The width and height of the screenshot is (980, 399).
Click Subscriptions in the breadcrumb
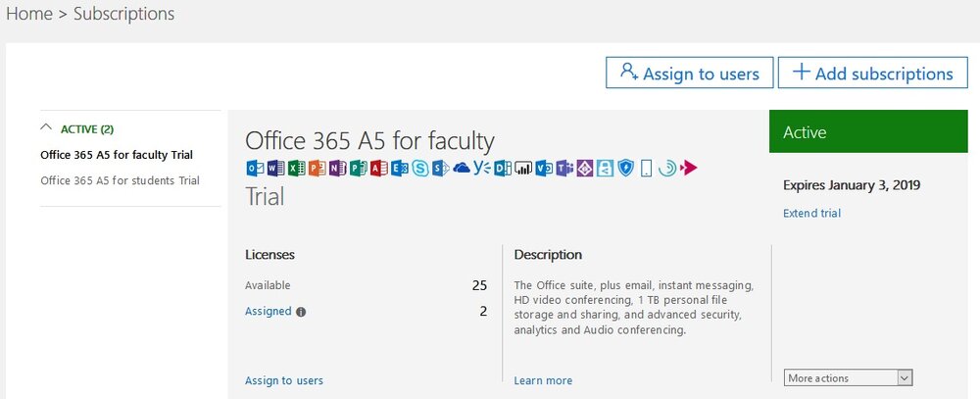[x=123, y=14]
